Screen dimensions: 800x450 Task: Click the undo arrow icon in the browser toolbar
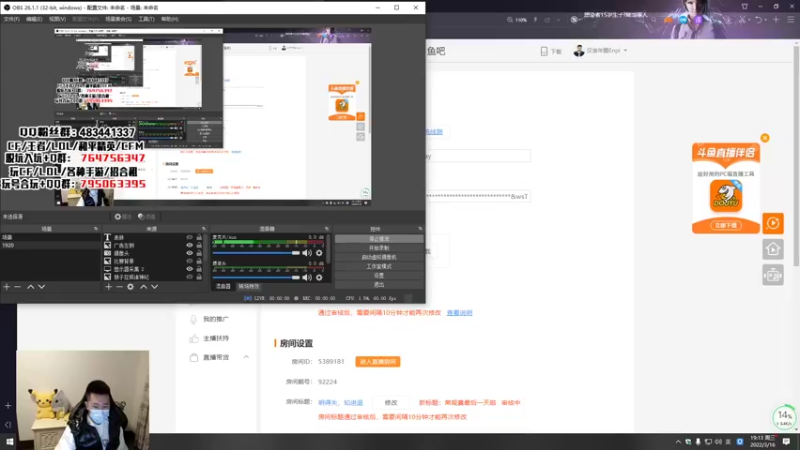[x=759, y=20]
